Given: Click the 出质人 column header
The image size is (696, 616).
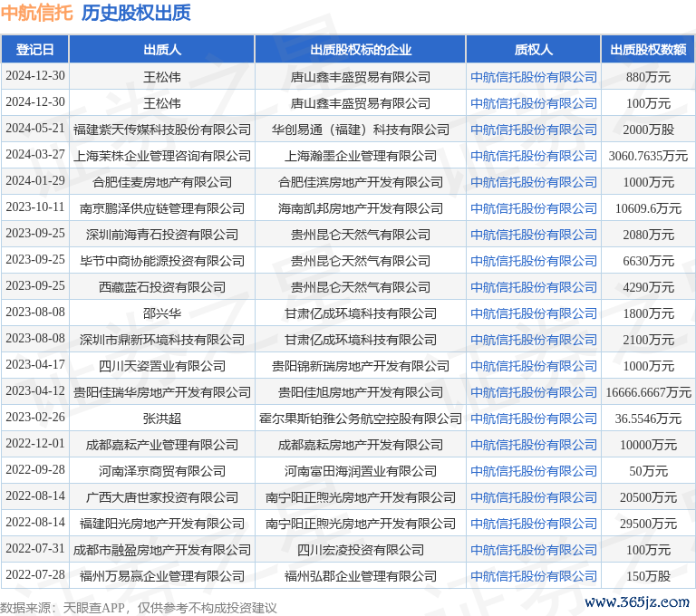Looking at the screenshot, I should click(x=162, y=49).
